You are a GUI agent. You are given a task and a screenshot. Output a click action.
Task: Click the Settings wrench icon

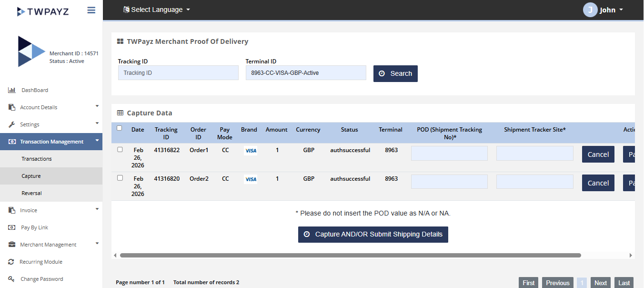[12, 124]
